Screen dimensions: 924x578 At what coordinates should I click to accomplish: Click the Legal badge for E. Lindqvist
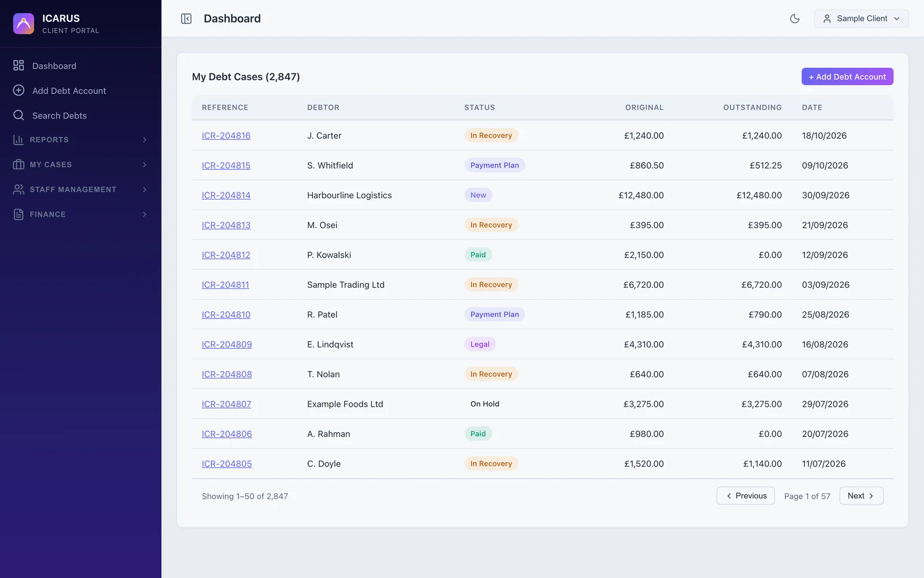point(480,344)
